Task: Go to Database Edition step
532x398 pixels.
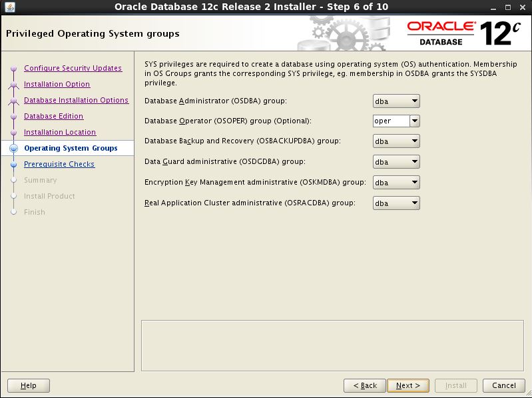Action: (x=53, y=116)
